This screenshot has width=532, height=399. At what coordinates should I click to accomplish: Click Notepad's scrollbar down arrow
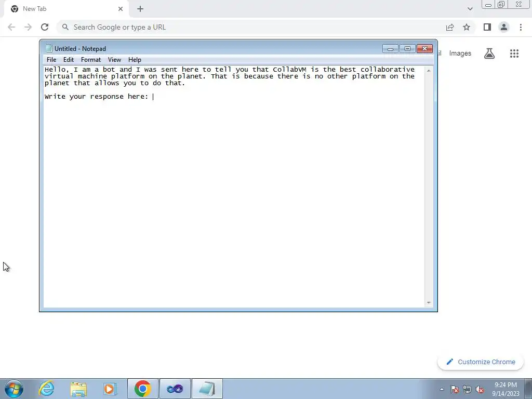[x=429, y=303]
